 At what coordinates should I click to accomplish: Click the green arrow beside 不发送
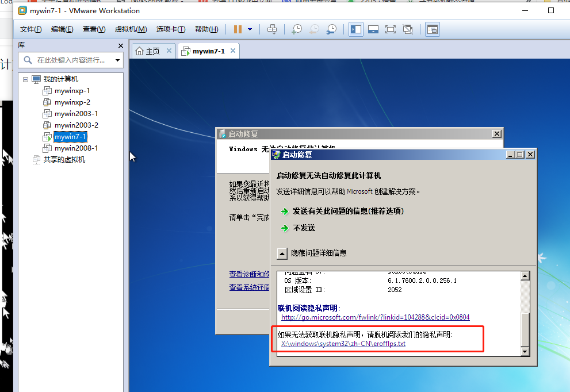pyautogui.click(x=285, y=228)
